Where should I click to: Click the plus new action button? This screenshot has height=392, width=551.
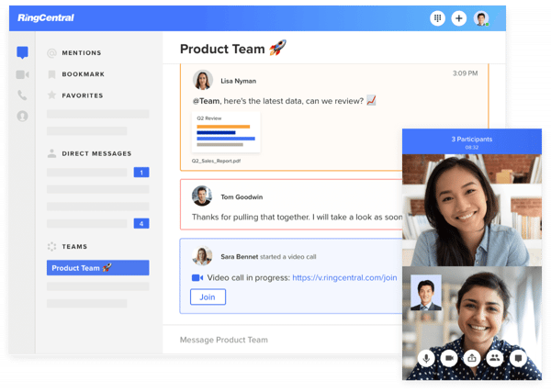tap(458, 18)
